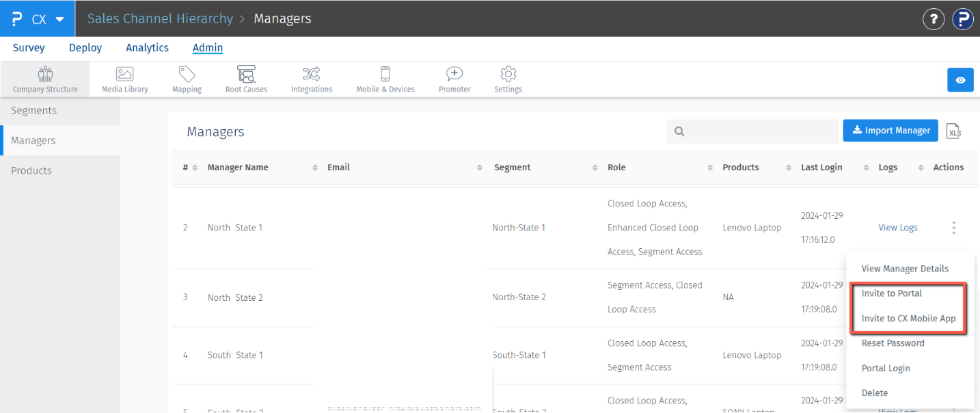Click the Import Manager button
This screenshot has height=413, width=980.
[891, 131]
